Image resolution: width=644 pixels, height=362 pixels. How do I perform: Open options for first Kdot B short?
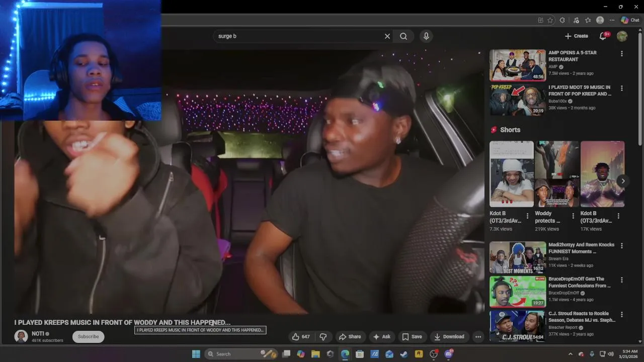click(527, 216)
